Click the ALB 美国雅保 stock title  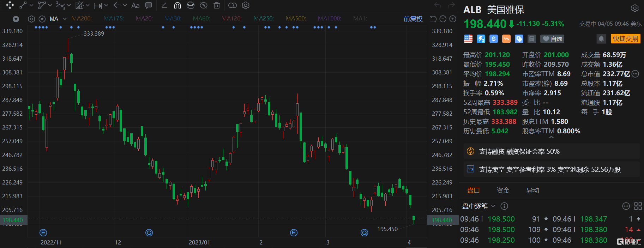point(494,10)
